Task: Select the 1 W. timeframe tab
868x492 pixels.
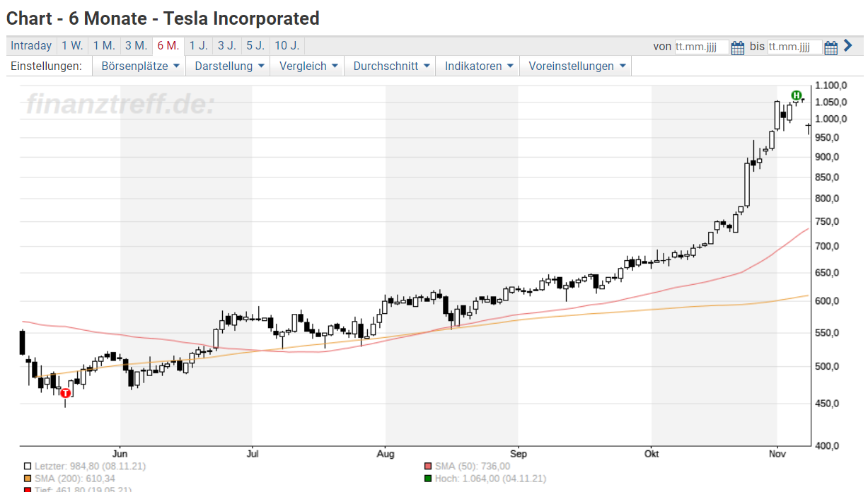Action: [72, 46]
